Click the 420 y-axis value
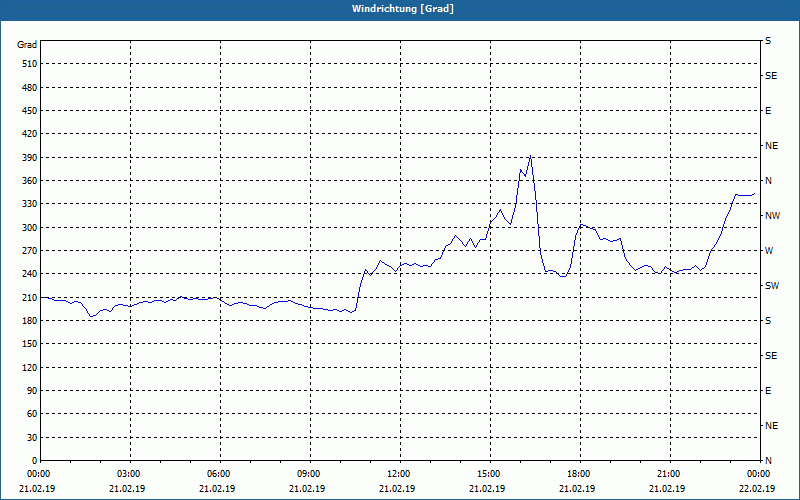The width and height of the screenshot is (800, 500). (x=30, y=134)
